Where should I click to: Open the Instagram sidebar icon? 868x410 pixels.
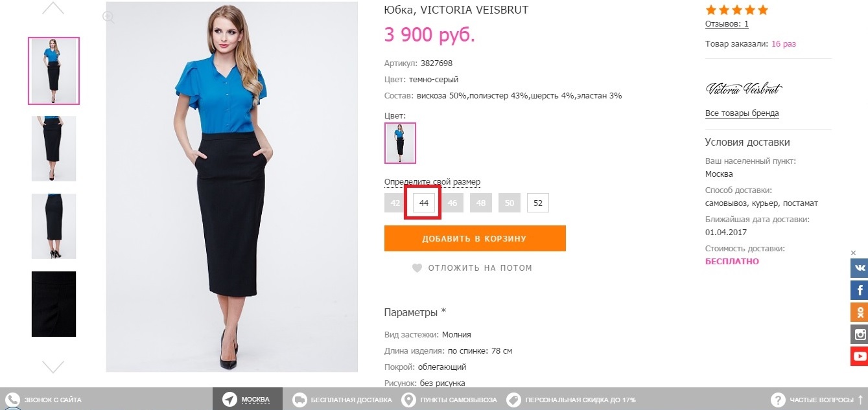(859, 334)
